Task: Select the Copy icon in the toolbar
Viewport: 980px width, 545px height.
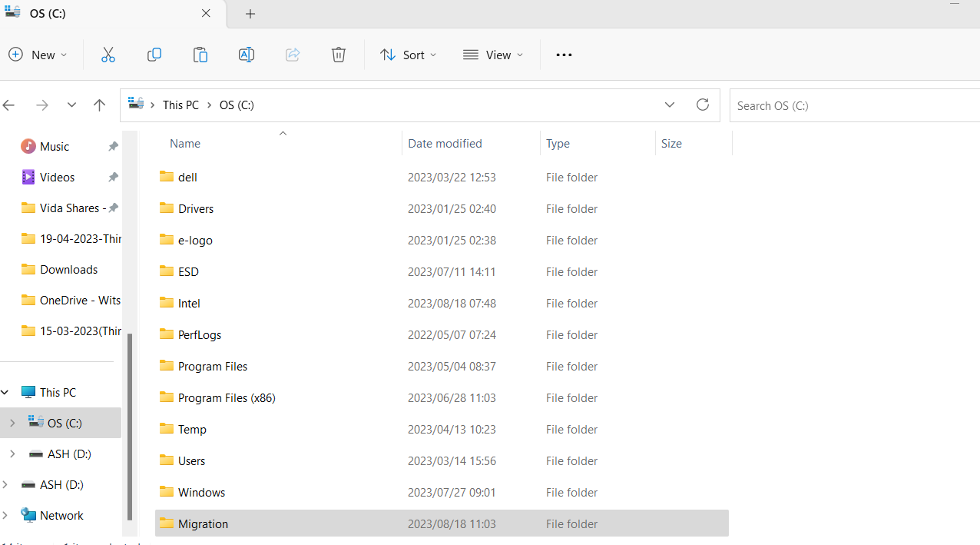Action: click(x=154, y=55)
